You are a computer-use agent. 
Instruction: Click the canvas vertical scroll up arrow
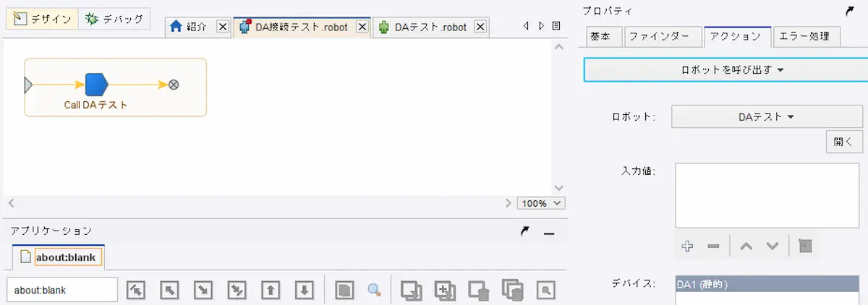[558, 46]
